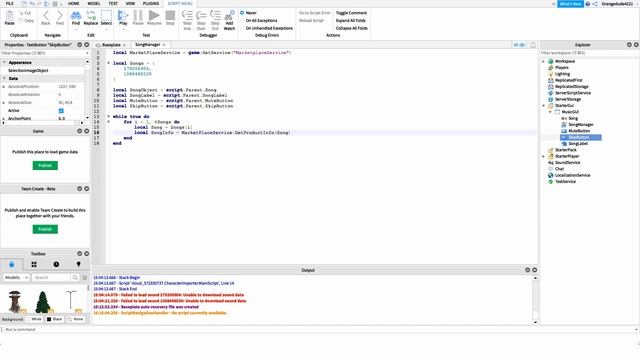This screenshot has height=360, width=640.
Task: Switch to the PLUGINS ribbon tab
Action: pyautogui.click(x=151, y=3)
